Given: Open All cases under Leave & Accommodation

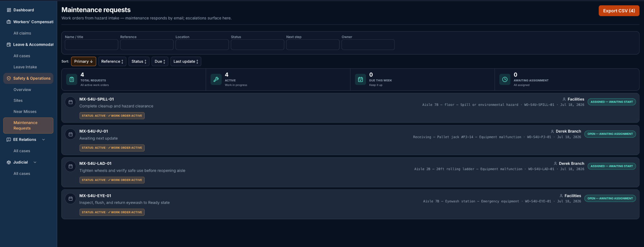Looking at the screenshot, I should point(22,56).
